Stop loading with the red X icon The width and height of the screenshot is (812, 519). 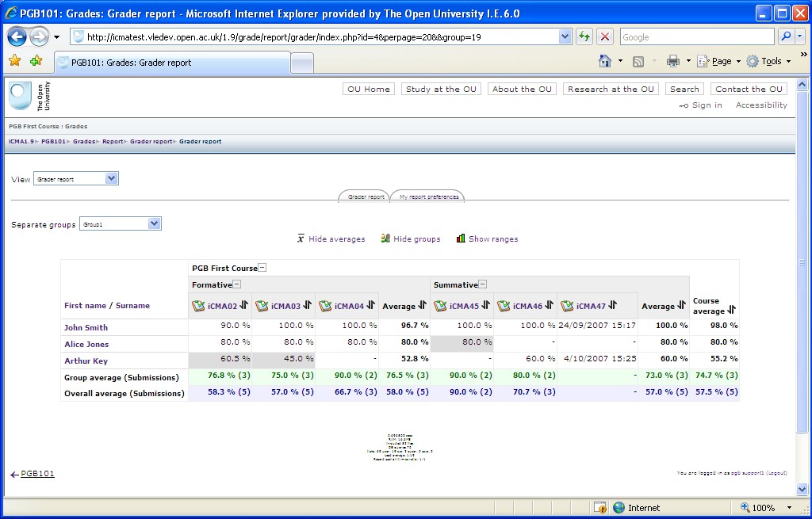(x=604, y=36)
